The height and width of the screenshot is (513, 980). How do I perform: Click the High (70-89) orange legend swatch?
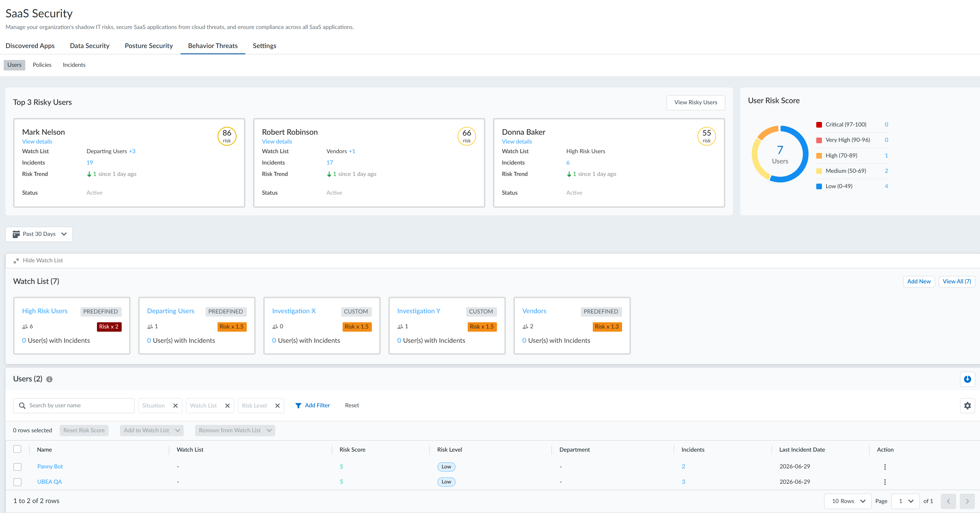click(x=819, y=155)
